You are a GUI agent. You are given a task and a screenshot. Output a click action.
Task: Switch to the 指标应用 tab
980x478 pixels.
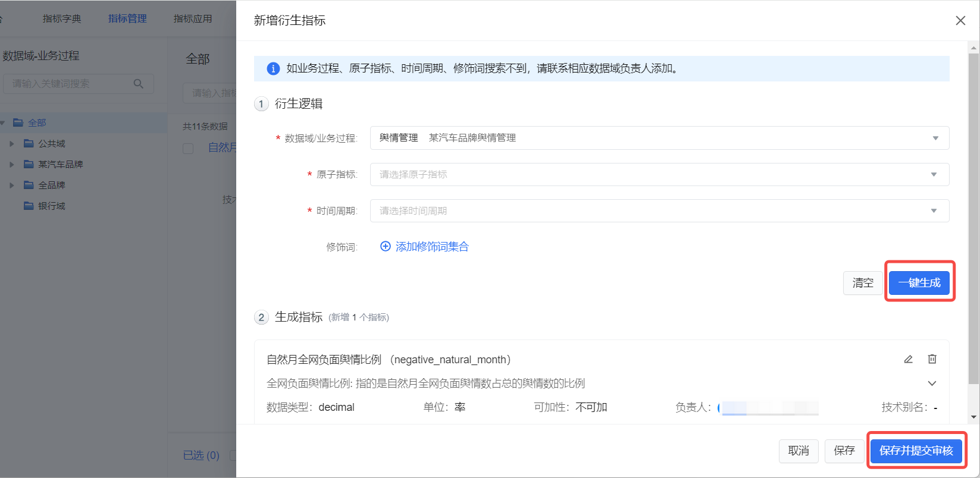coord(193,18)
